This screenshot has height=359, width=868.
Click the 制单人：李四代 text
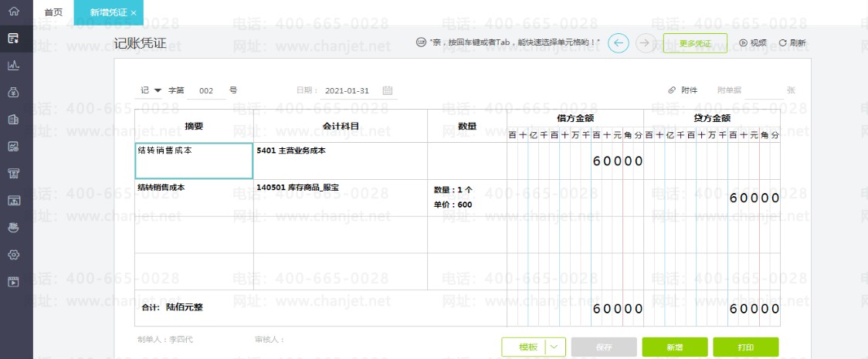[165, 339]
